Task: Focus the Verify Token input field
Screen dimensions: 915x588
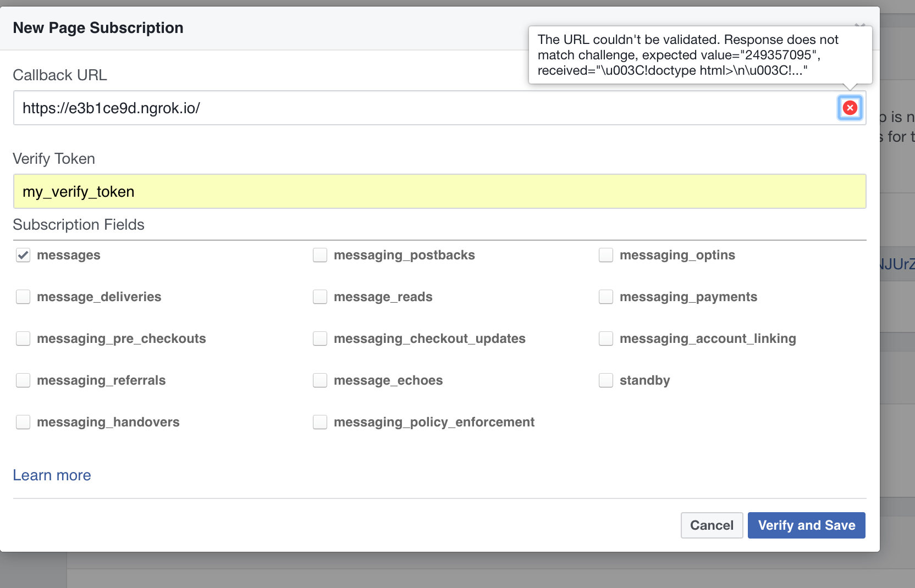Action: pos(439,191)
